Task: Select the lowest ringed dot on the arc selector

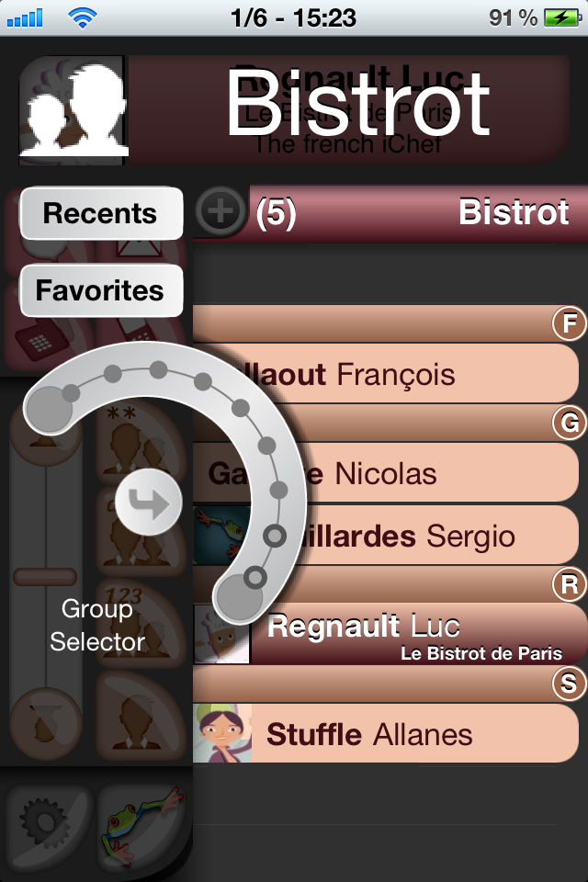Action: point(255,577)
